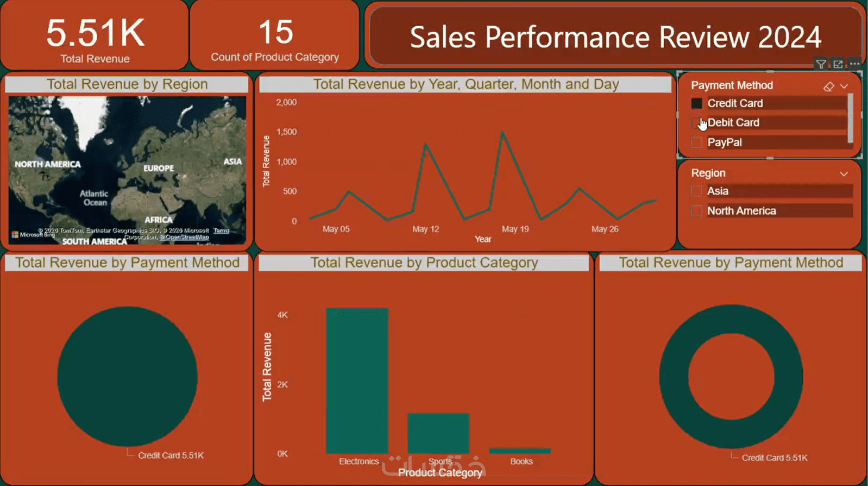Collapse the Region slicer chevron
The height and width of the screenshot is (486, 868).
pos(844,173)
